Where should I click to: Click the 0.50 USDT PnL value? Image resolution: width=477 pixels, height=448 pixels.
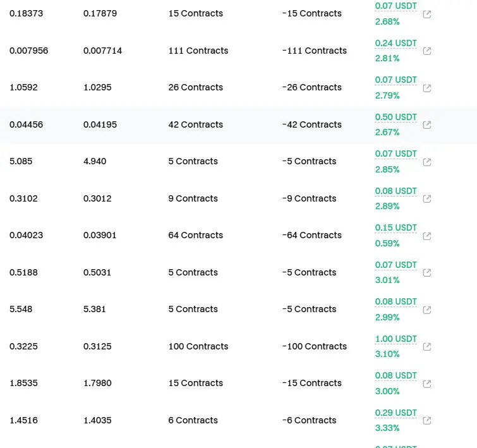[x=395, y=117]
